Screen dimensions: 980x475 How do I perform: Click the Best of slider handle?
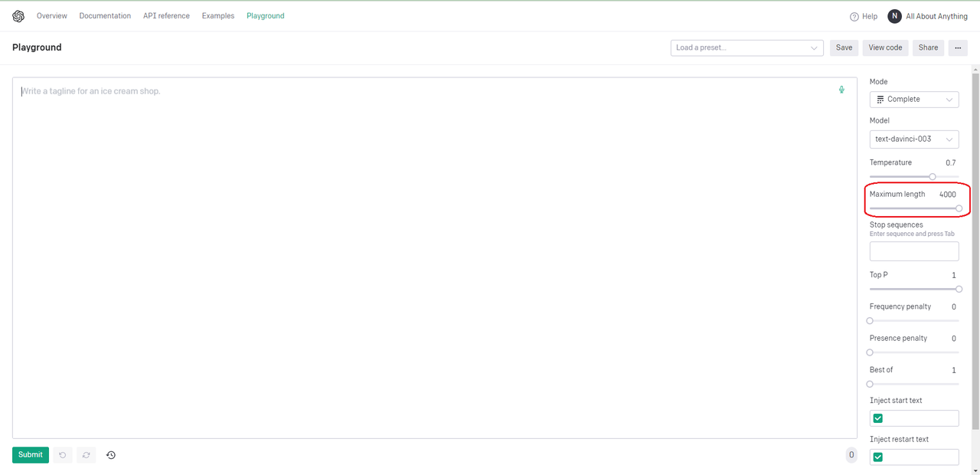(870, 384)
